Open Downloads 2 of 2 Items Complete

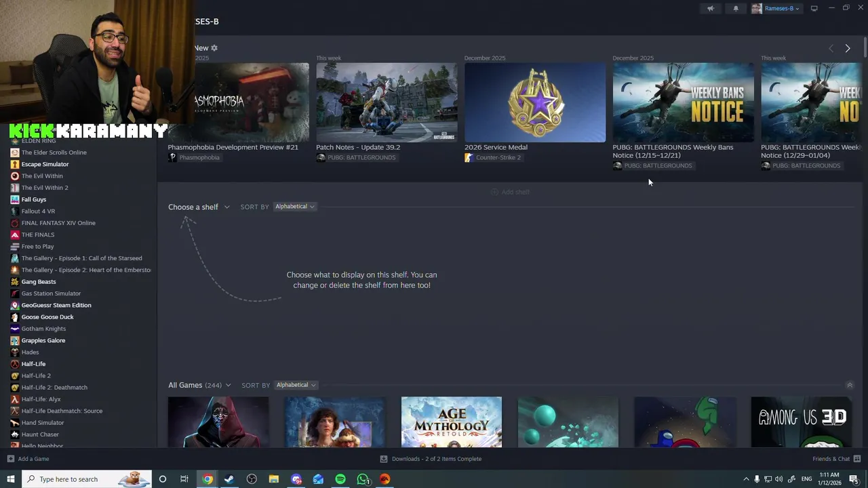437,459
